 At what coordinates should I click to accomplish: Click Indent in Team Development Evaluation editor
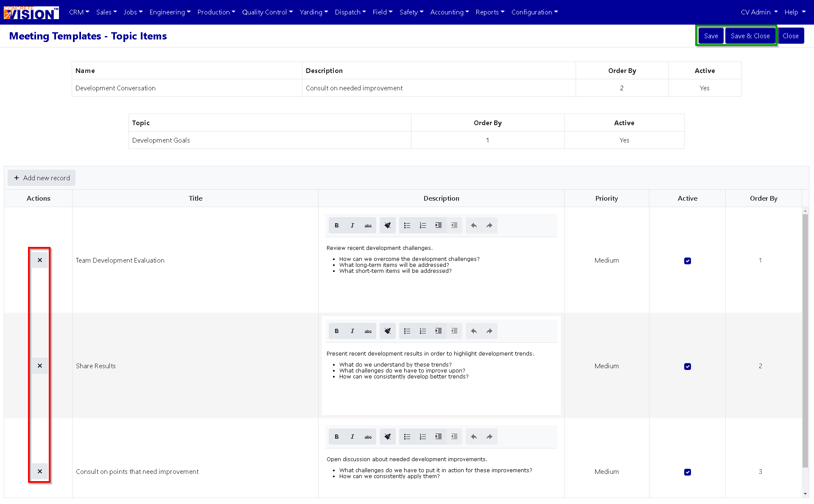(439, 225)
